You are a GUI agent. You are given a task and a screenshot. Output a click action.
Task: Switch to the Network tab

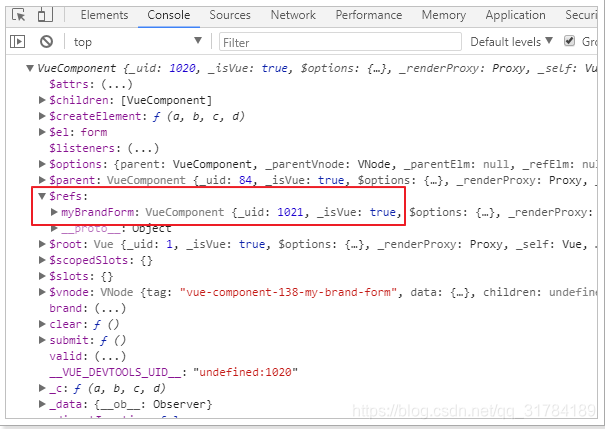tap(293, 15)
